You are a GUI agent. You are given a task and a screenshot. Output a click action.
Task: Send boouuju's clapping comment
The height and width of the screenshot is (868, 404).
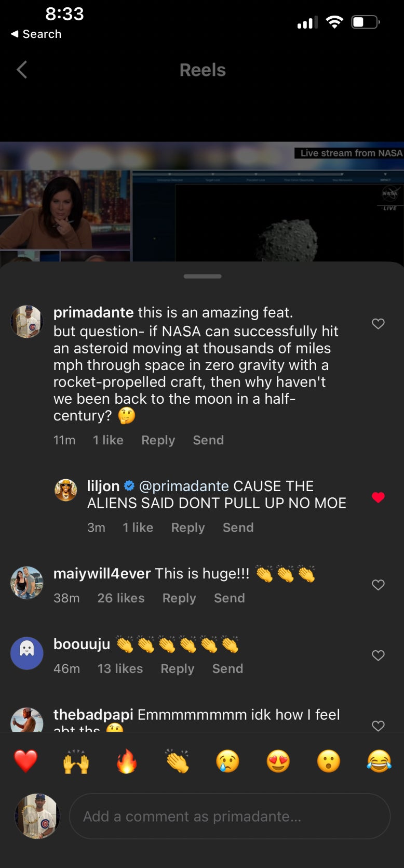pyautogui.click(x=227, y=669)
